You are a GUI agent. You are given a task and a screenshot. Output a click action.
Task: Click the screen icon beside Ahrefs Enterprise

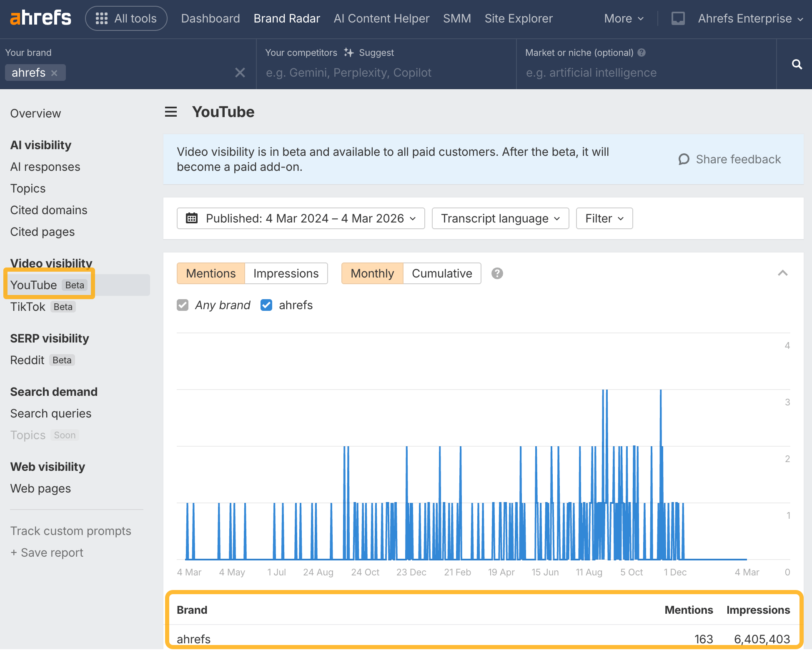tap(678, 18)
